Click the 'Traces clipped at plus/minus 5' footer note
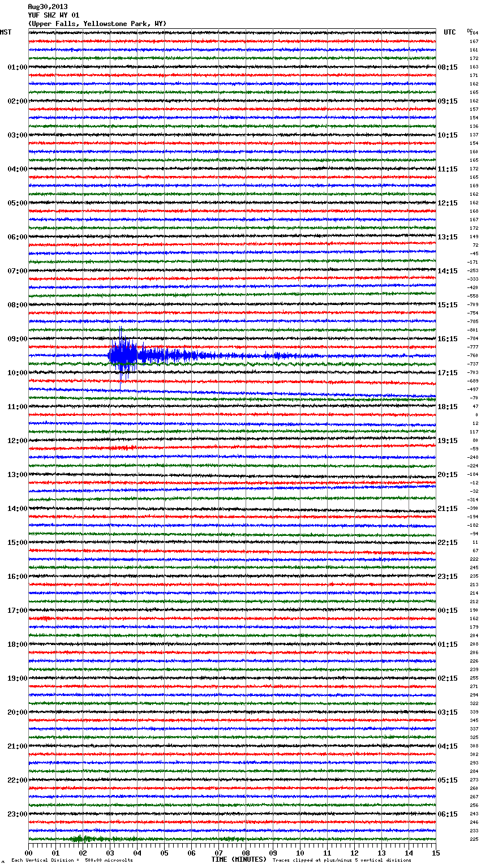481x868 pixels. (x=342, y=860)
